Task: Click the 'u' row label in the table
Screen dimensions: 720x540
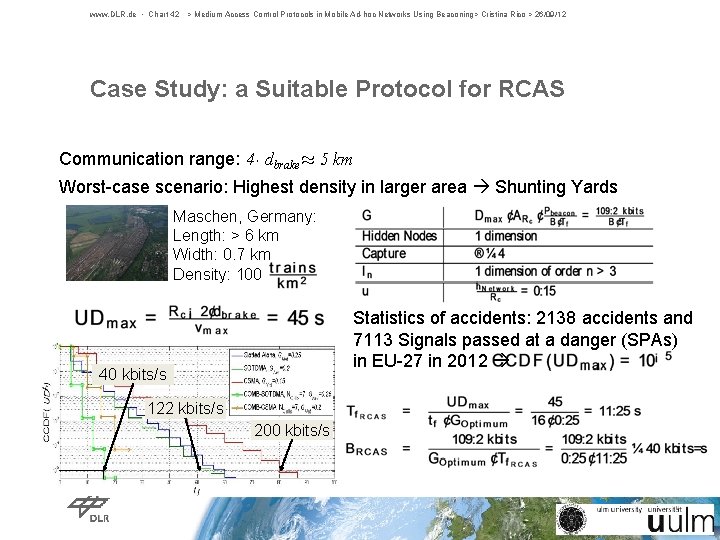Action: coord(366,292)
